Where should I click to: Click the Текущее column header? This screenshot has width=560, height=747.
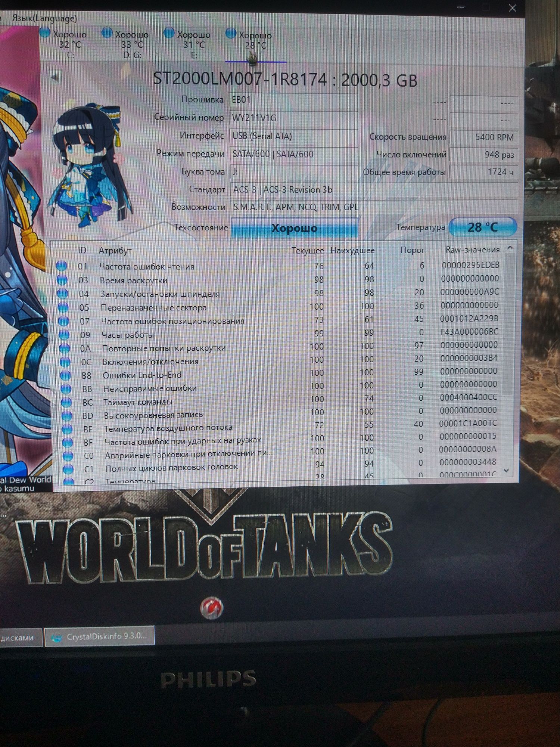pos(308,251)
